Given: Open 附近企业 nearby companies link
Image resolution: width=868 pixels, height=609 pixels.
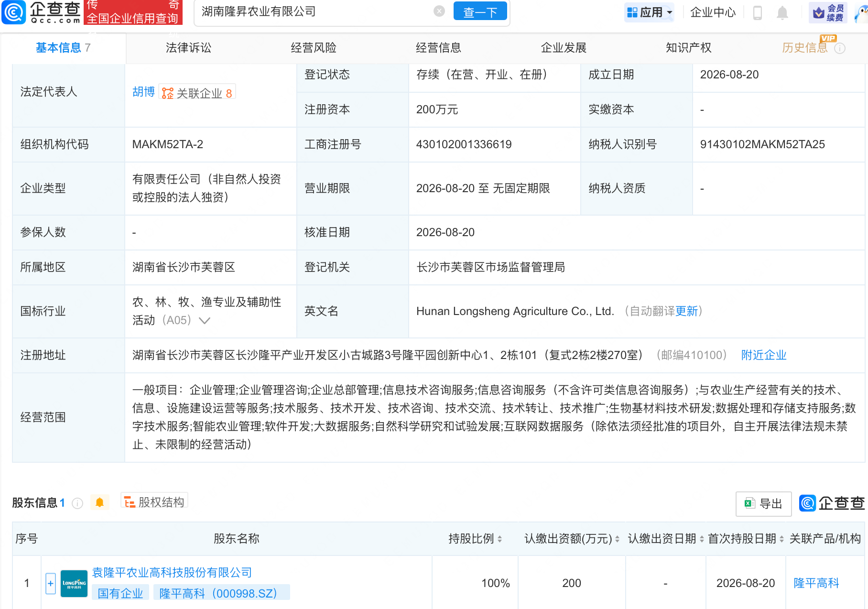Looking at the screenshot, I should tap(764, 355).
